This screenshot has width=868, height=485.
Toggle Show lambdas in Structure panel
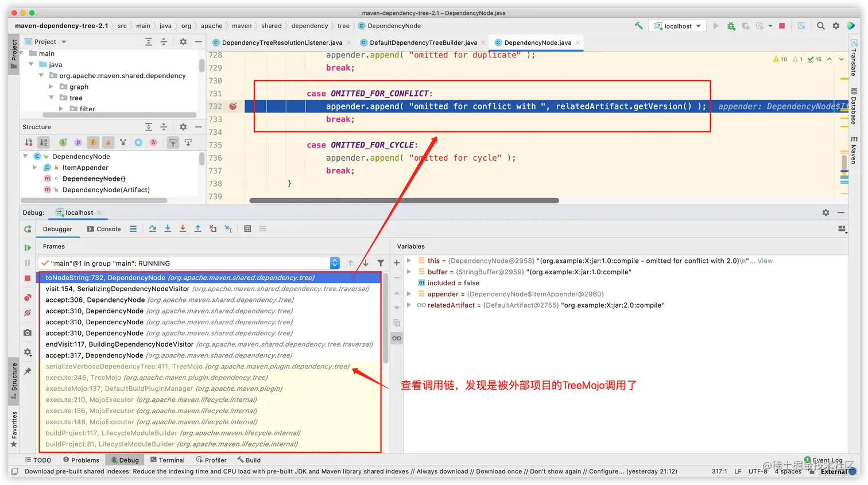coord(153,142)
